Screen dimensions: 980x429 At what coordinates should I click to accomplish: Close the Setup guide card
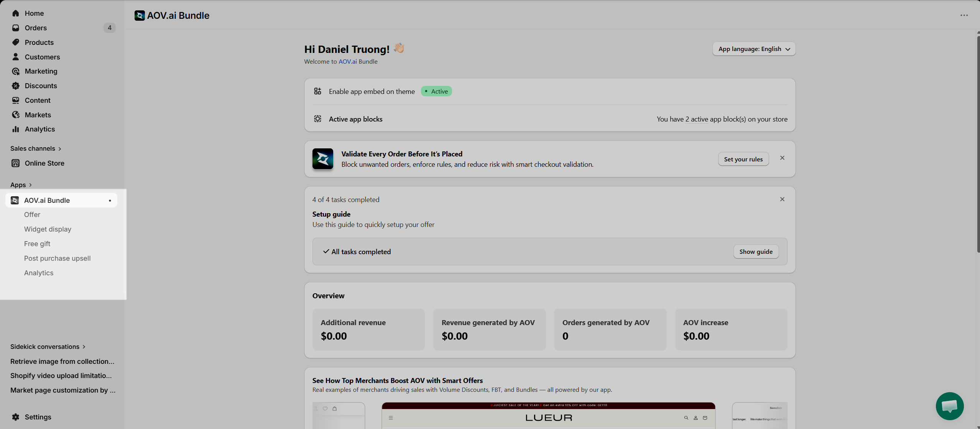pos(782,199)
